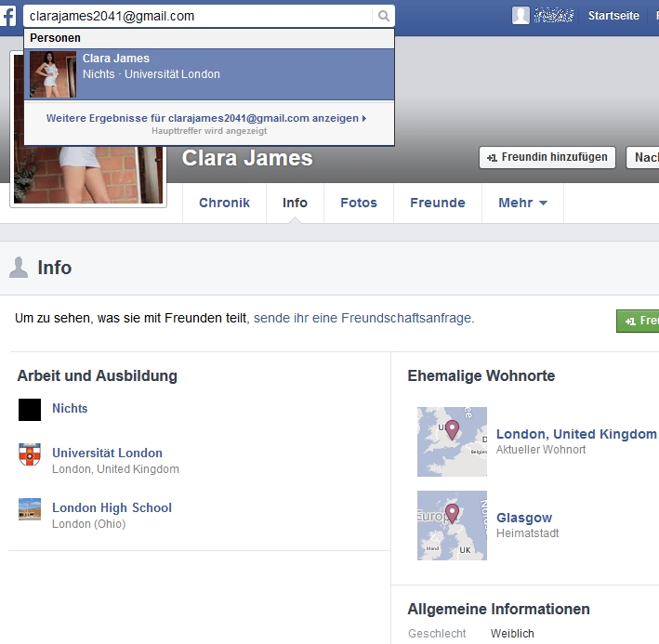Click Allgemeine Informationen heading
This screenshot has width=659, height=644.
point(498,609)
